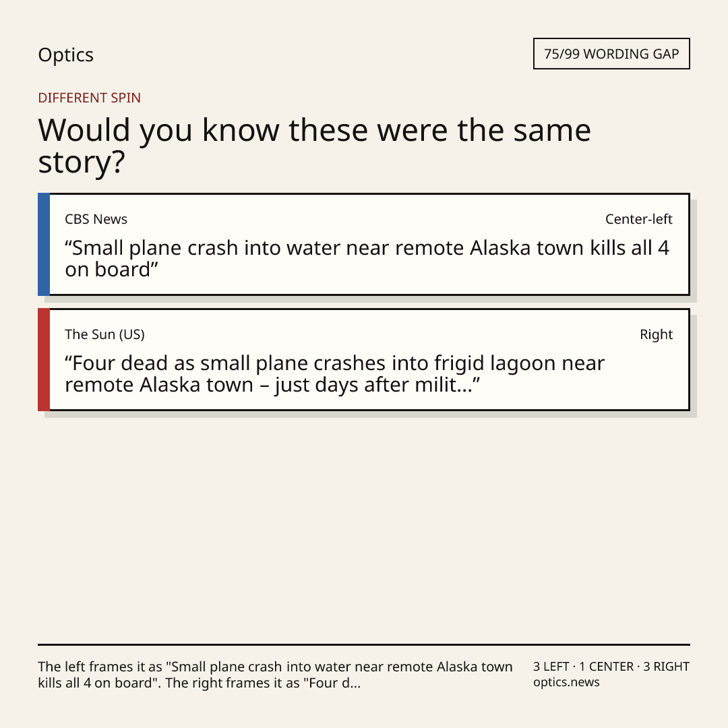Screen dimensions: 728x728
Task: Click the 'The left frames it as' summary
Action: click(275, 675)
